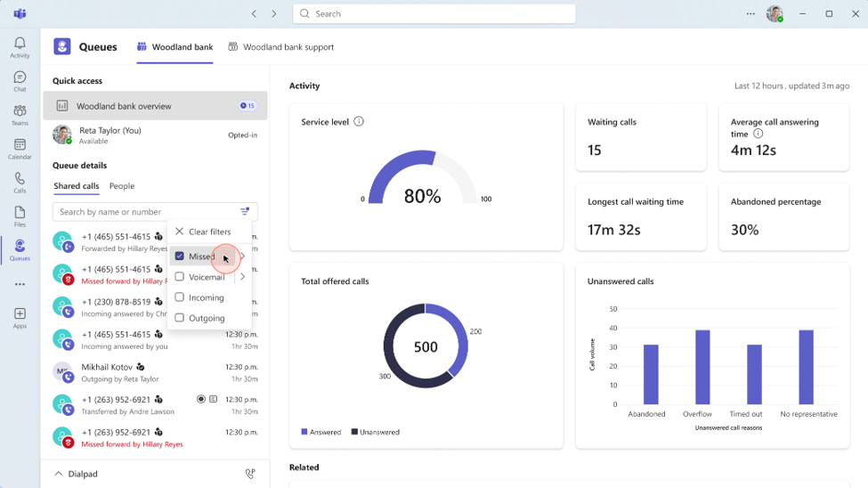Open Reta Taylor (You) entry

(155, 135)
